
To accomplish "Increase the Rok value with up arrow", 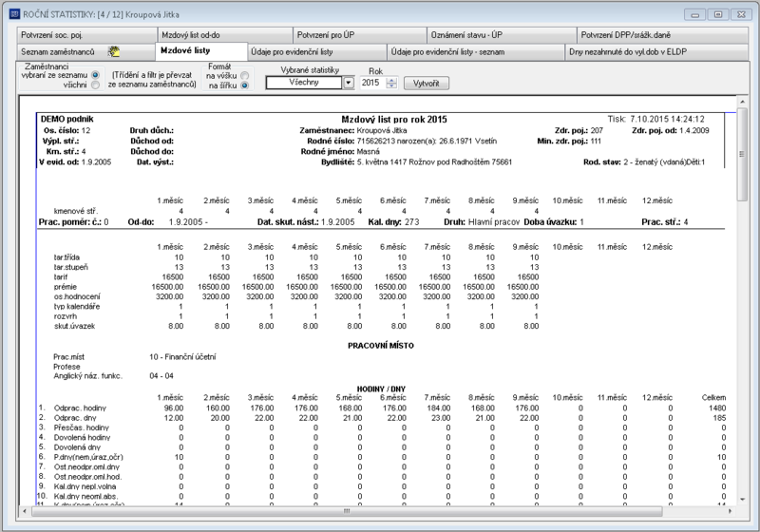I will coord(391,80).
